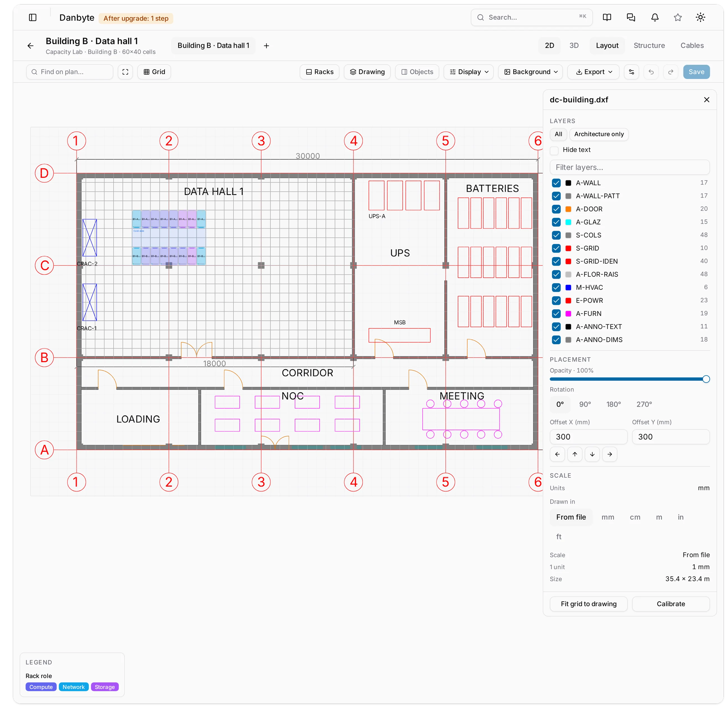Viewport: 728px width, 708px height.
Task: Click the Calibrate button
Action: pyautogui.click(x=671, y=604)
